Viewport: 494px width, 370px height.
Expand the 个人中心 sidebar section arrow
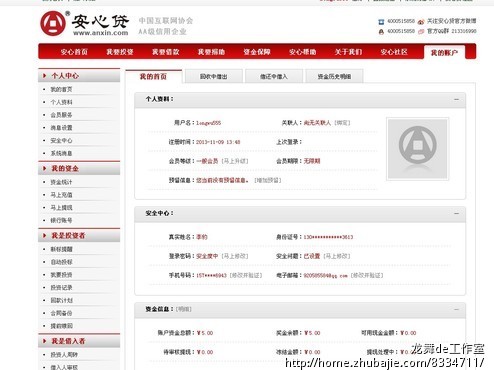(x=44, y=76)
